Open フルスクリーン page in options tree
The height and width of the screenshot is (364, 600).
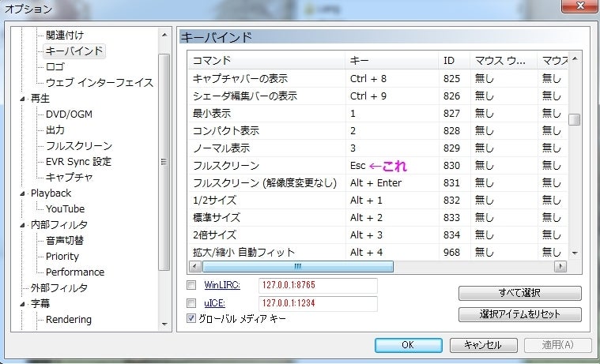tap(79, 145)
